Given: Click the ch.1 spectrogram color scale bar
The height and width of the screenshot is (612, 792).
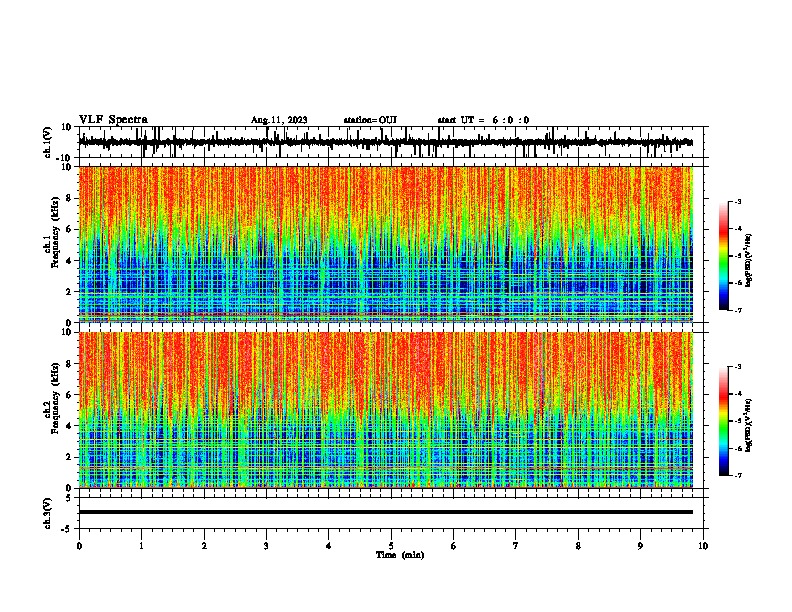Looking at the screenshot, I should pos(724,256).
